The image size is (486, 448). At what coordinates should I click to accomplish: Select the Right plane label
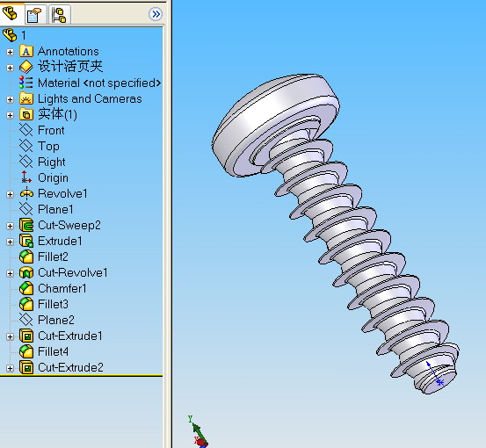click(x=52, y=163)
